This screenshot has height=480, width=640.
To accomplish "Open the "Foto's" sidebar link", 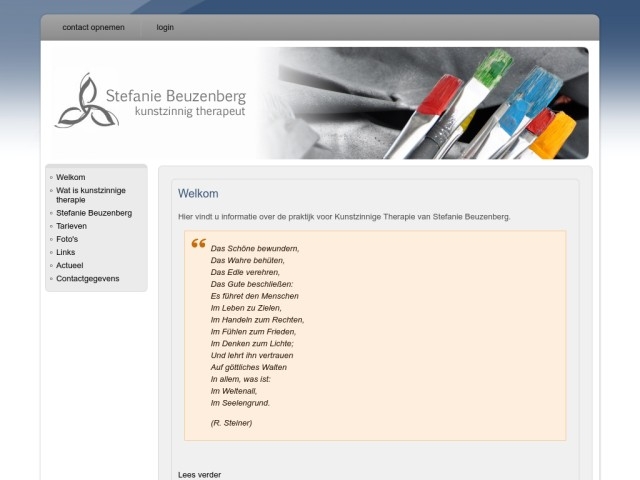I will coord(67,239).
